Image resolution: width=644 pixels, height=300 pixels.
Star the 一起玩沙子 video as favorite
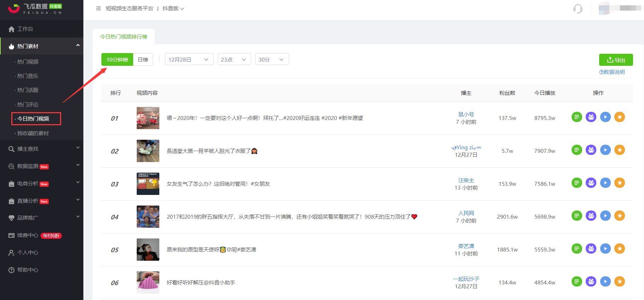pyautogui.click(x=620, y=281)
